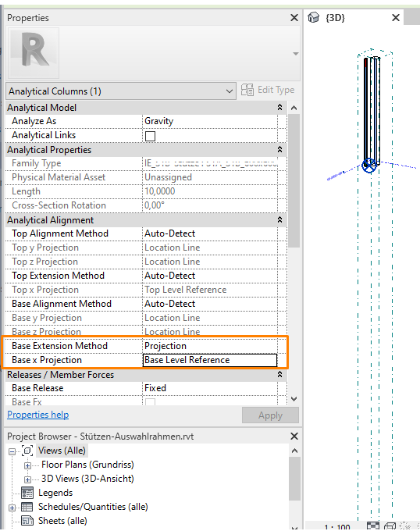
Task: Toggle the Analytical Links checkbox
Action: tap(150, 136)
